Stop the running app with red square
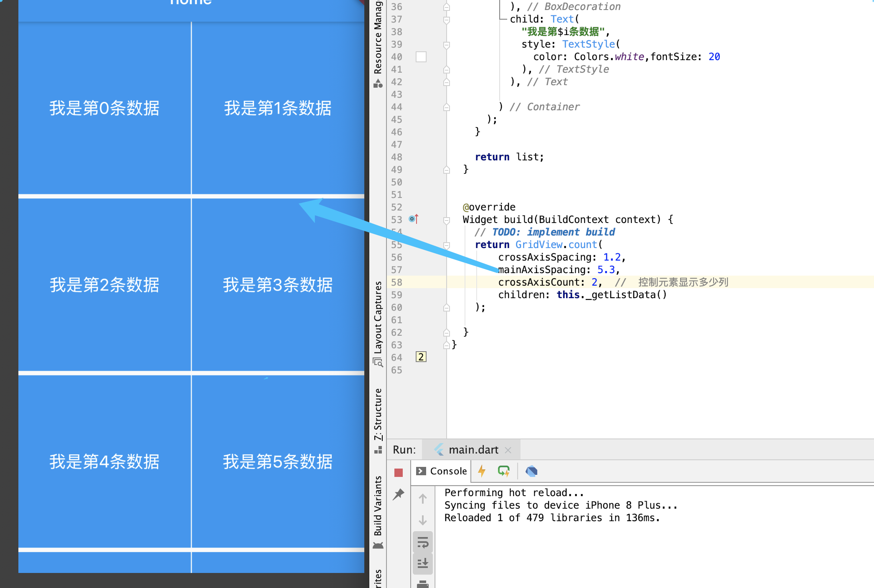874x588 pixels. (398, 472)
